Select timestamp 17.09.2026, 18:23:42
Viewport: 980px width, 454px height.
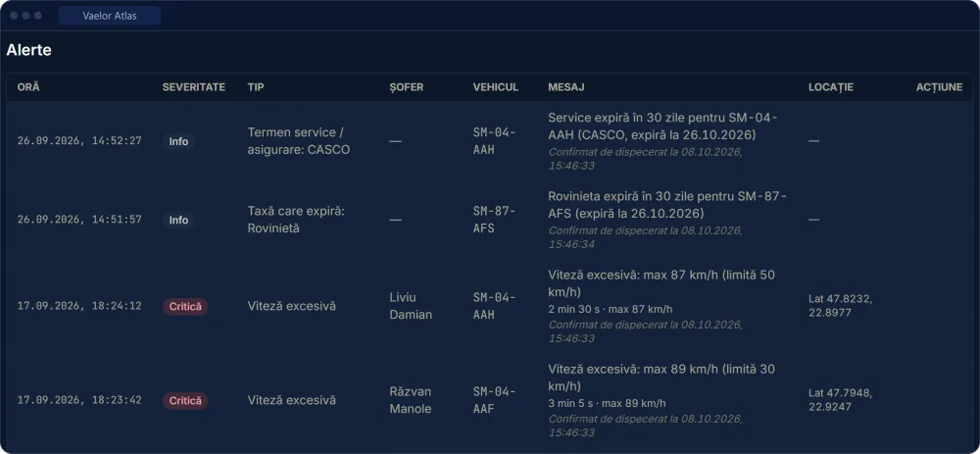click(79, 400)
